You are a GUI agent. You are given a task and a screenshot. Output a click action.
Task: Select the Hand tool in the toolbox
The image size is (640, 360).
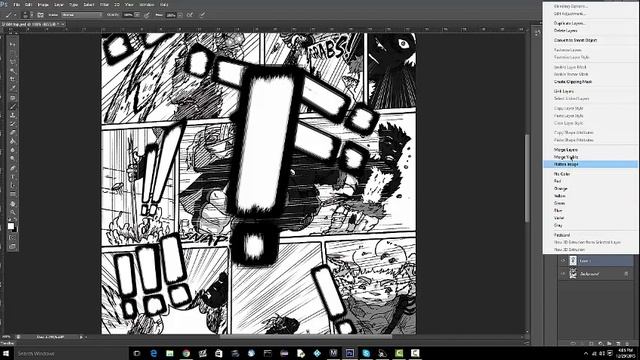click(x=12, y=204)
